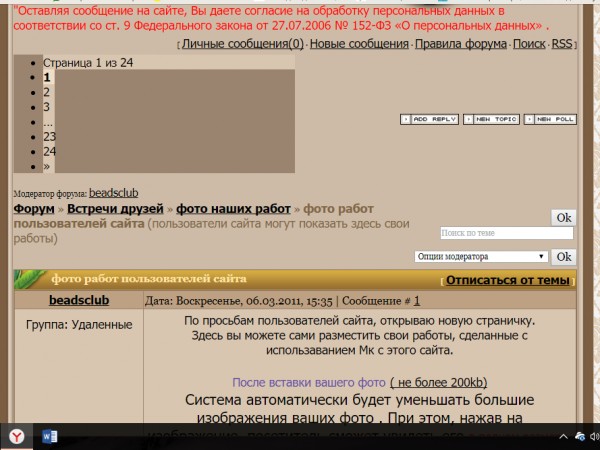Image resolution: width=600 pixels, height=450 pixels.
Task: Click the NEW POLL button
Action: pyautogui.click(x=550, y=119)
